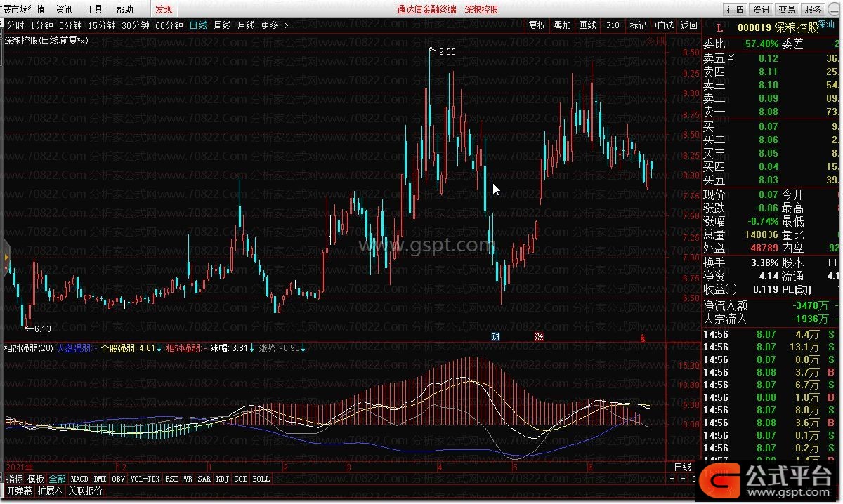Click the 指标 indicators tab

[14, 479]
